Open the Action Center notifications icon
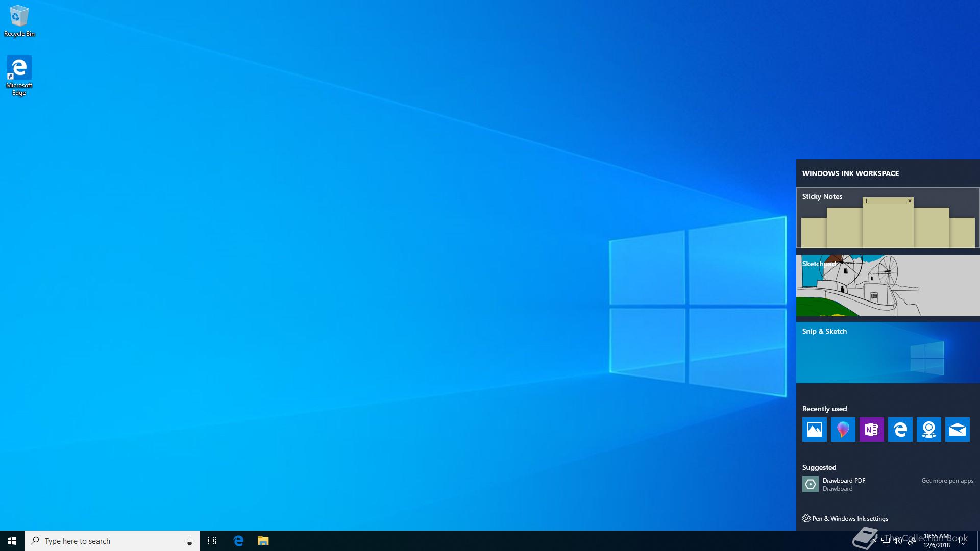 pyautogui.click(x=963, y=541)
